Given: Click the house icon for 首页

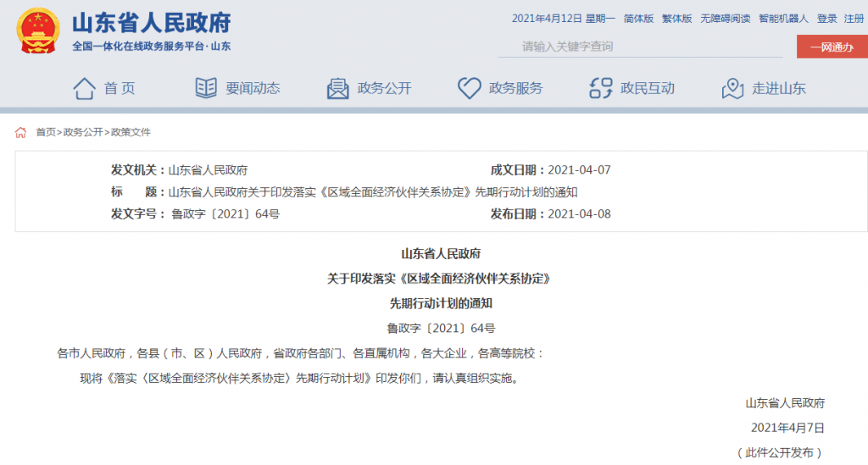Looking at the screenshot, I should 85,88.
